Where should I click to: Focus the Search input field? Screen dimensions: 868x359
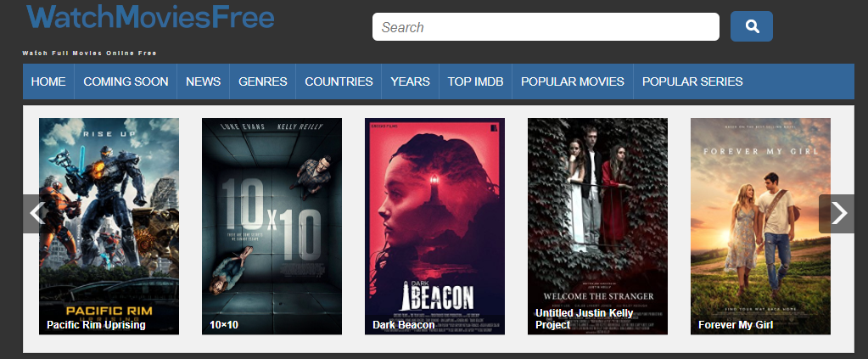[x=546, y=26]
